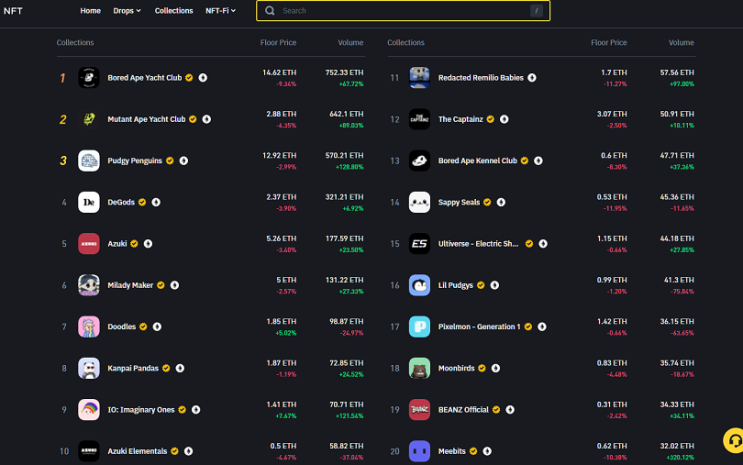Open the Bored Ape Kennel Club link
The image size is (743, 465).
(x=478, y=161)
